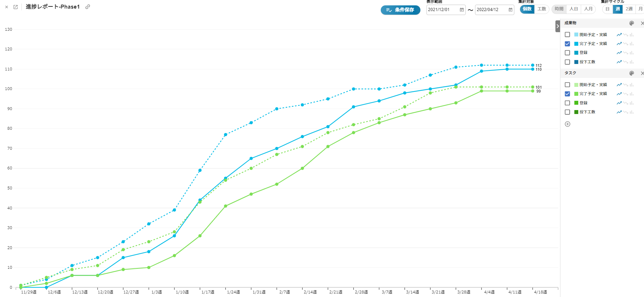Copy the report link via chain icon
Viewport: 644px width, 297px height.
(x=88, y=7)
